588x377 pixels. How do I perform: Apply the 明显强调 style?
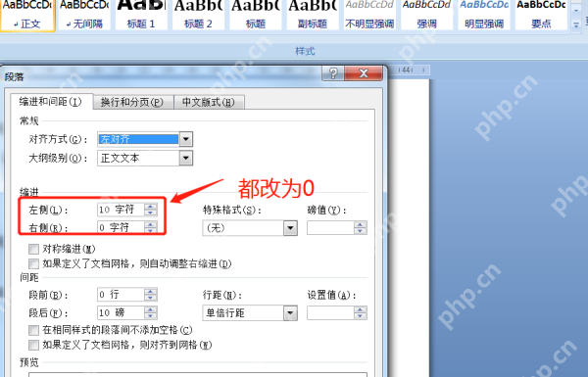(x=484, y=15)
